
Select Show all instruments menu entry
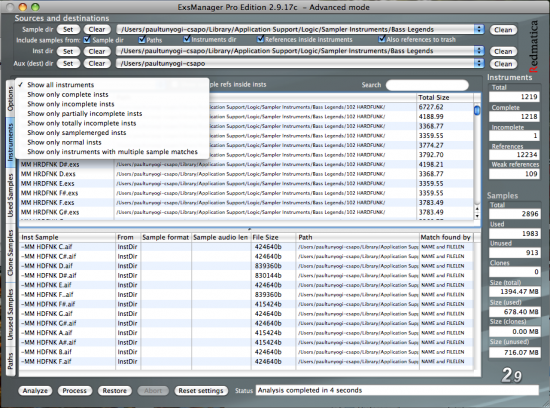(112, 85)
